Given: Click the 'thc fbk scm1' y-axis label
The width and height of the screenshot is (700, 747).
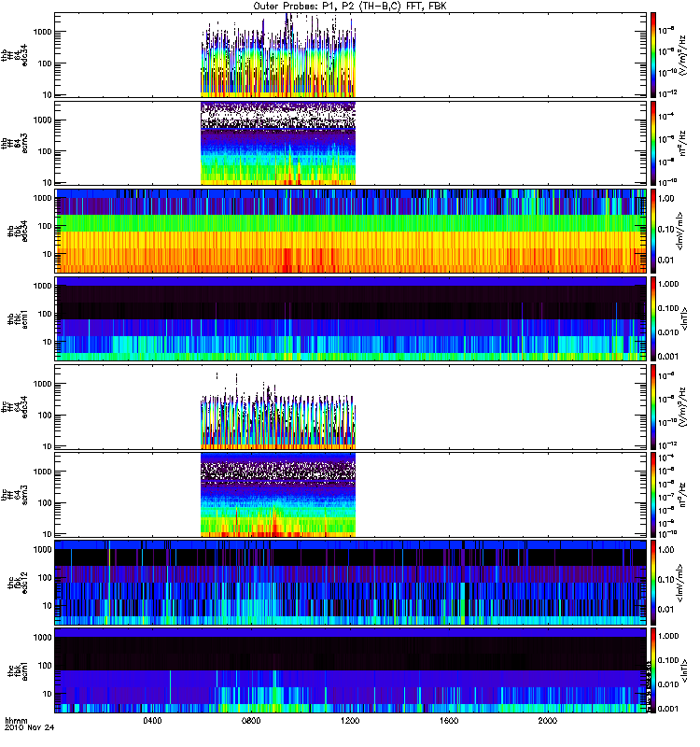Looking at the screenshot, I should (x=18, y=670).
